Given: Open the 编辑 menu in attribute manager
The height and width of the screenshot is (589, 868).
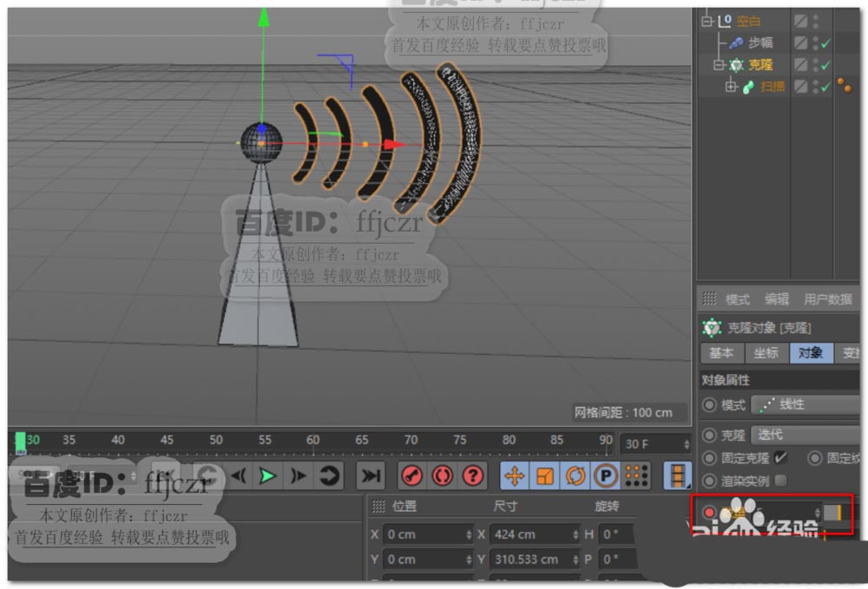Looking at the screenshot, I should click(x=777, y=299).
